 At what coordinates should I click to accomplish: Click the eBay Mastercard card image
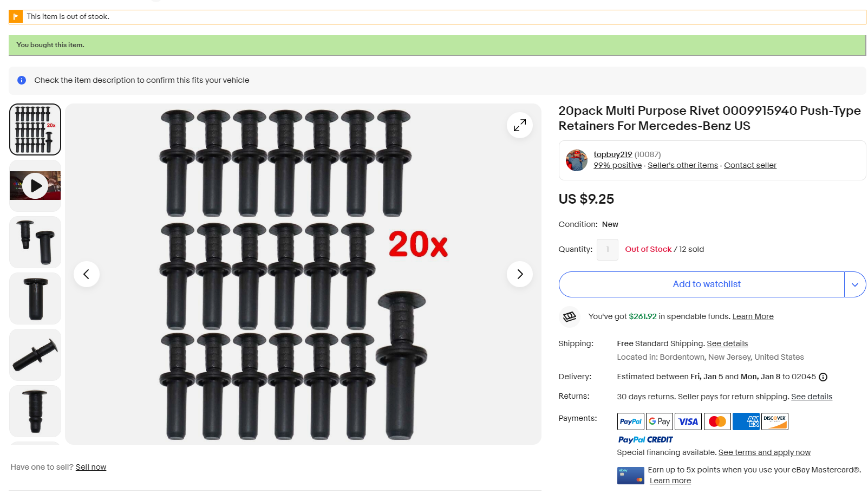pos(630,475)
